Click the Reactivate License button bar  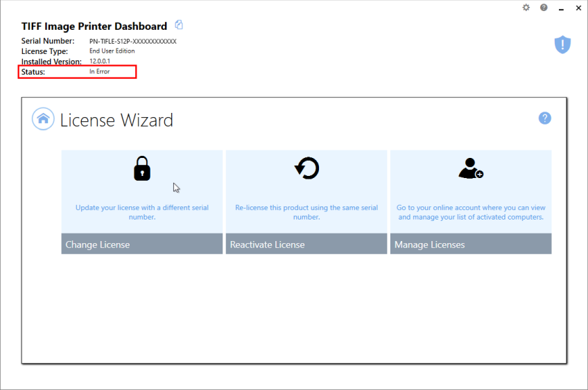coord(306,244)
